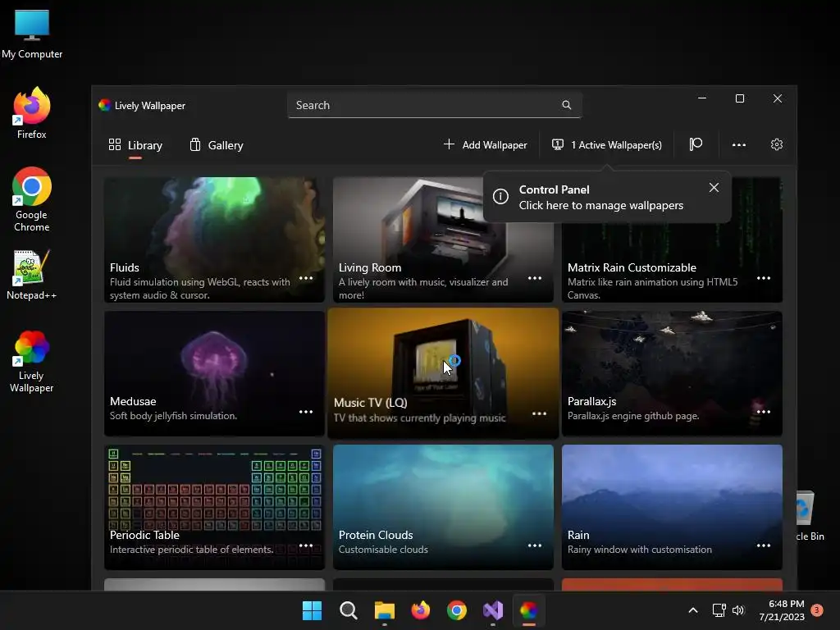Image resolution: width=840 pixels, height=630 pixels.
Task: Open Visual Studio from taskbar
Action: point(493,610)
